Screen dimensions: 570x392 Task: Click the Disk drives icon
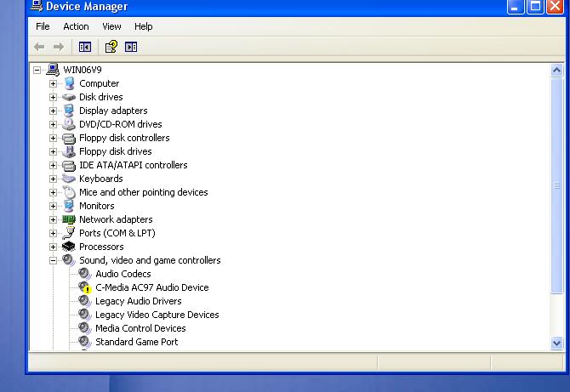tap(69, 97)
